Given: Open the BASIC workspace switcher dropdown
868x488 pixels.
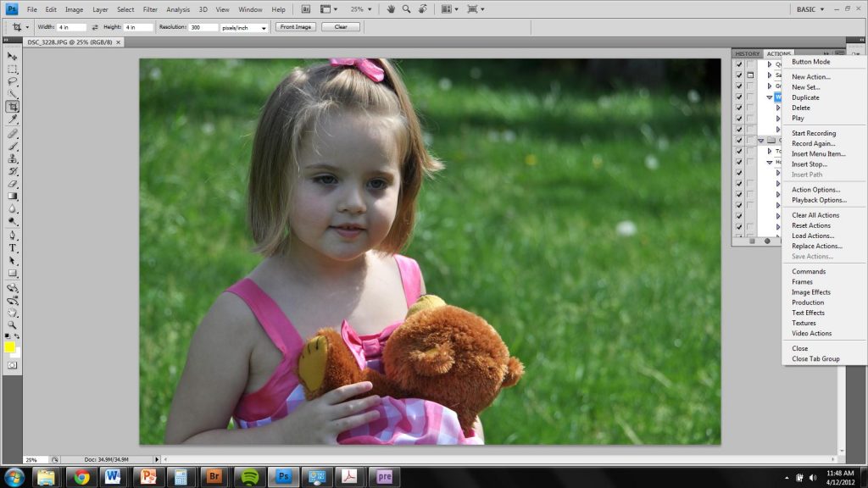Looking at the screenshot, I should tap(810, 9).
